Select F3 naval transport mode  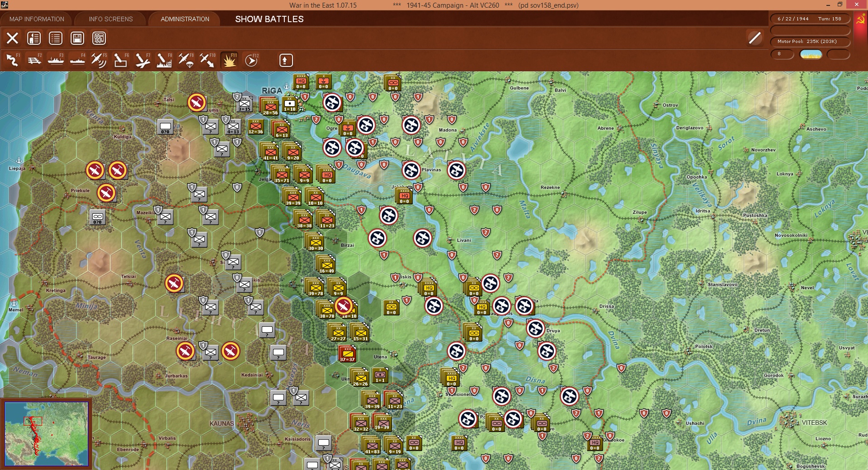click(x=56, y=60)
